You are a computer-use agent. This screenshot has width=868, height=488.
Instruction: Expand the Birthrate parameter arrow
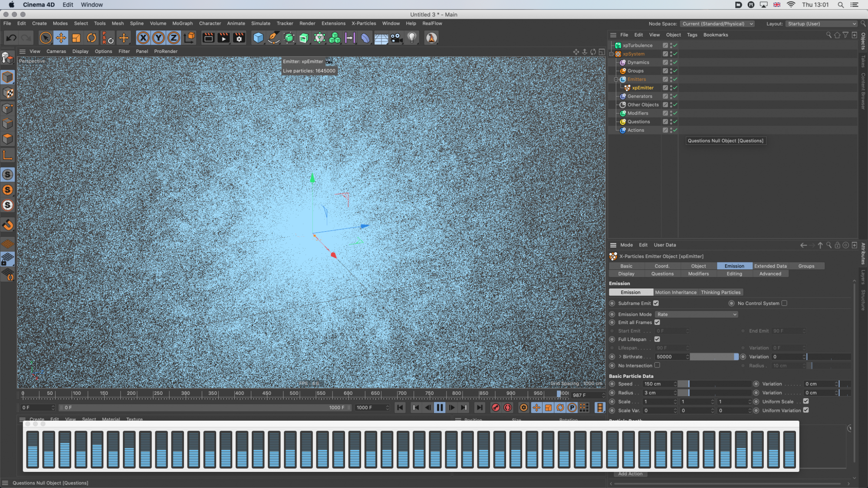[620, 357]
